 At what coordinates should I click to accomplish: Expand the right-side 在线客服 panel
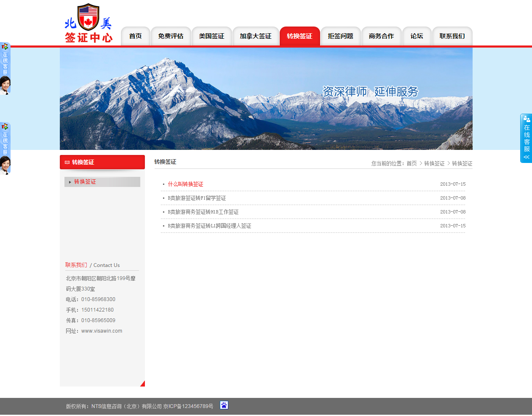click(526, 138)
